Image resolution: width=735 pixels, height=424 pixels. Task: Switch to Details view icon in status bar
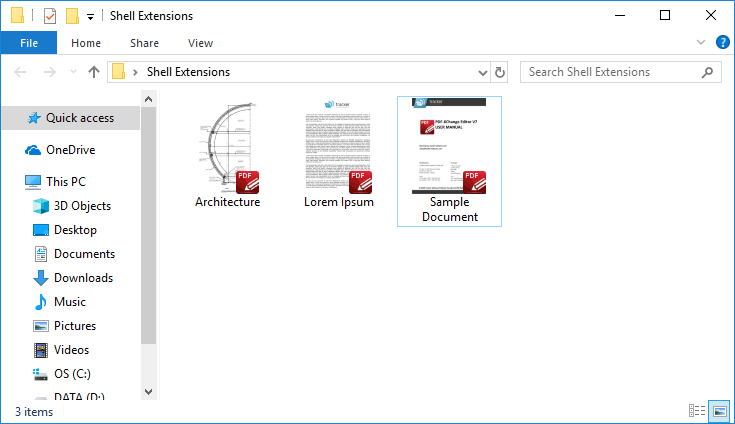[697, 411]
